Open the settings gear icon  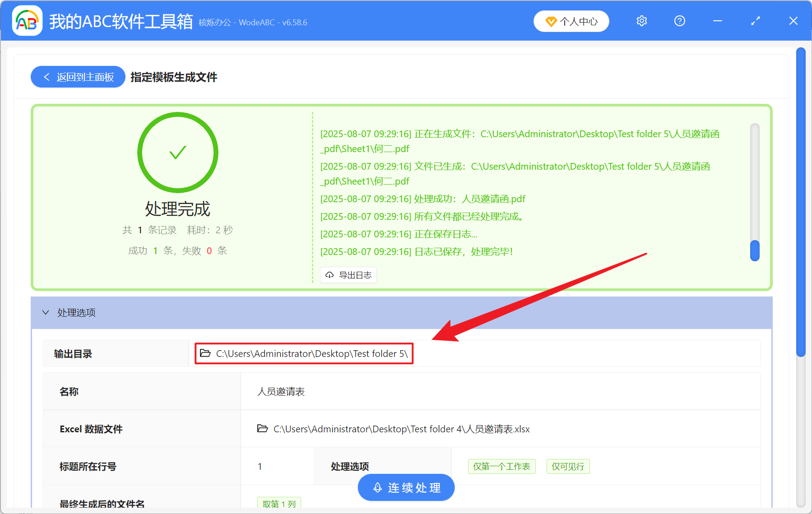click(641, 21)
